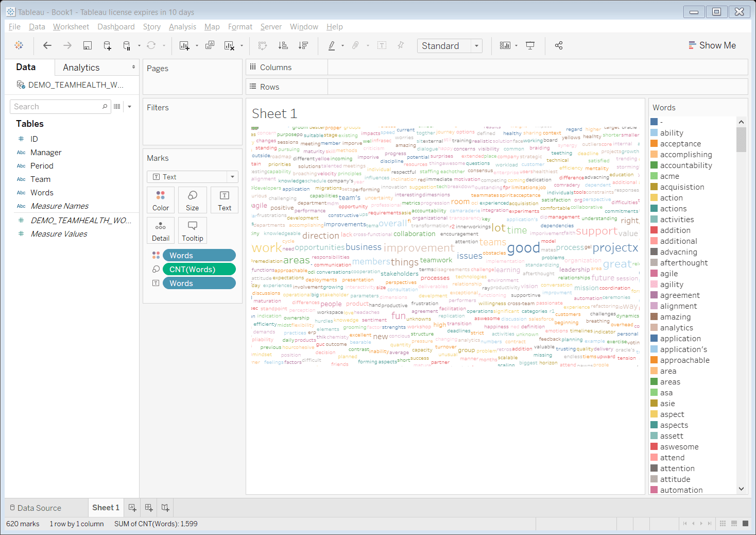756x535 pixels.
Task: Open the Highlight dropdown arrow
Action: pyautogui.click(x=342, y=46)
